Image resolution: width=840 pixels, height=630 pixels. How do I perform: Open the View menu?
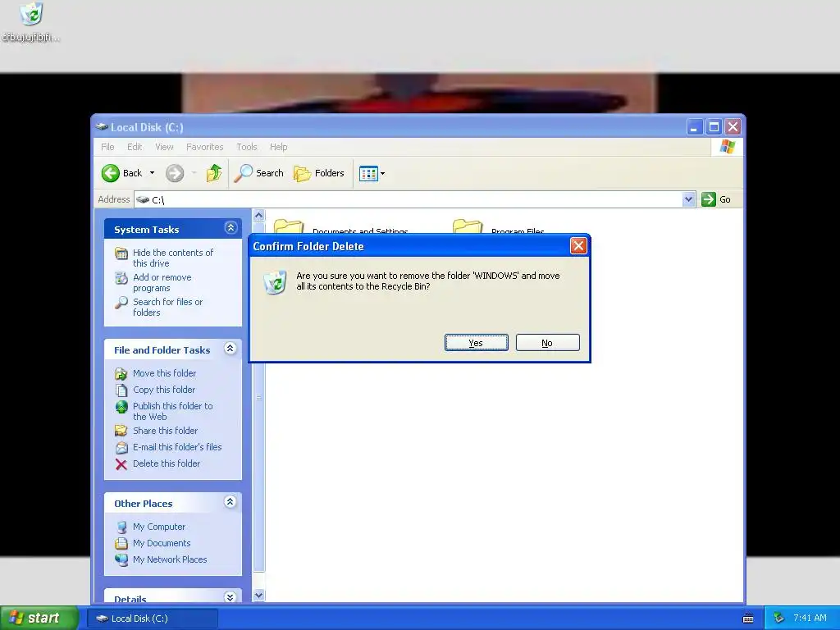164,147
